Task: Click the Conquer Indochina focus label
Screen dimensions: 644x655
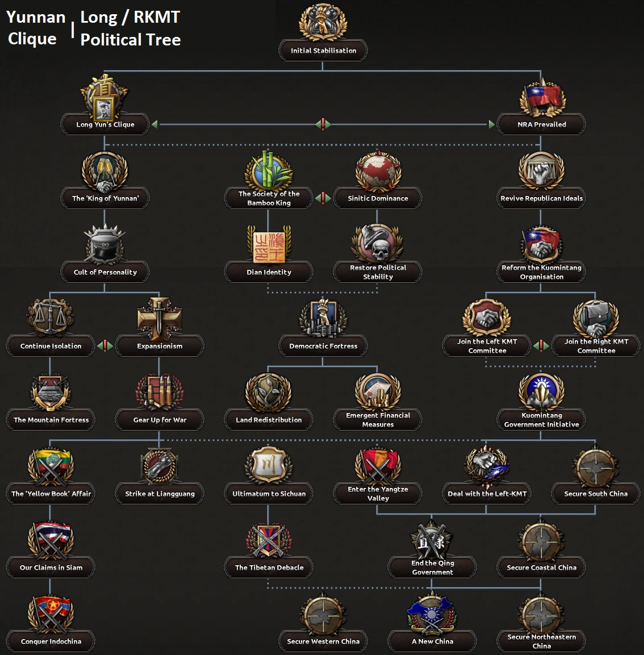Action: (x=51, y=641)
